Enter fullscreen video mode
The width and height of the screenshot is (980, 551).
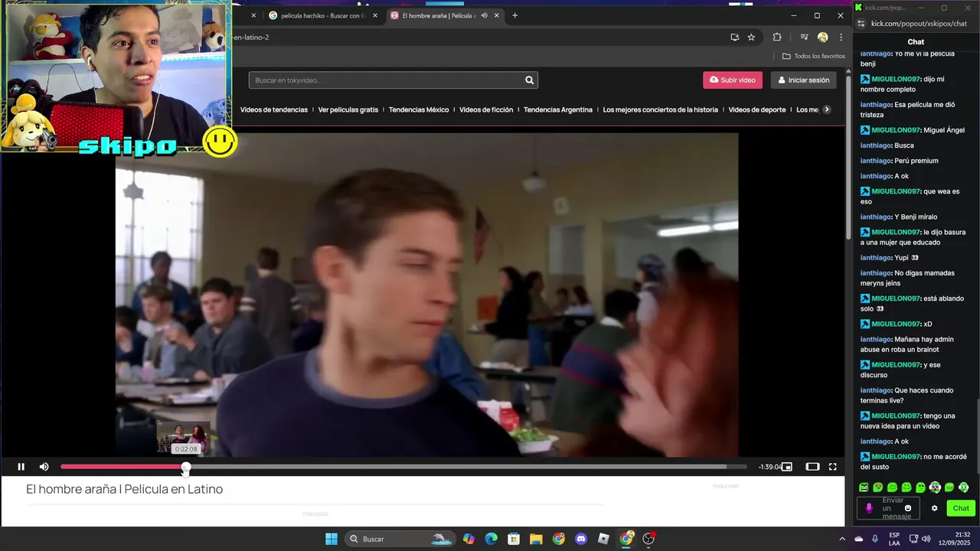pos(833,467)
